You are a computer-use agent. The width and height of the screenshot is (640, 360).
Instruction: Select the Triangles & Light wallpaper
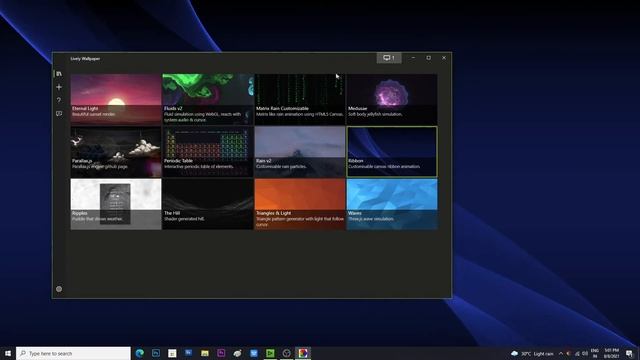point(300,204)
